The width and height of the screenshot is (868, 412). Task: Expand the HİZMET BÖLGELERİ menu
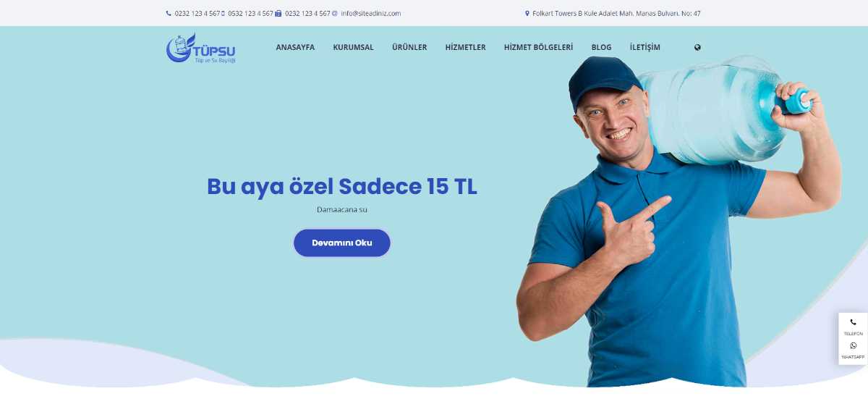(538, 47)
